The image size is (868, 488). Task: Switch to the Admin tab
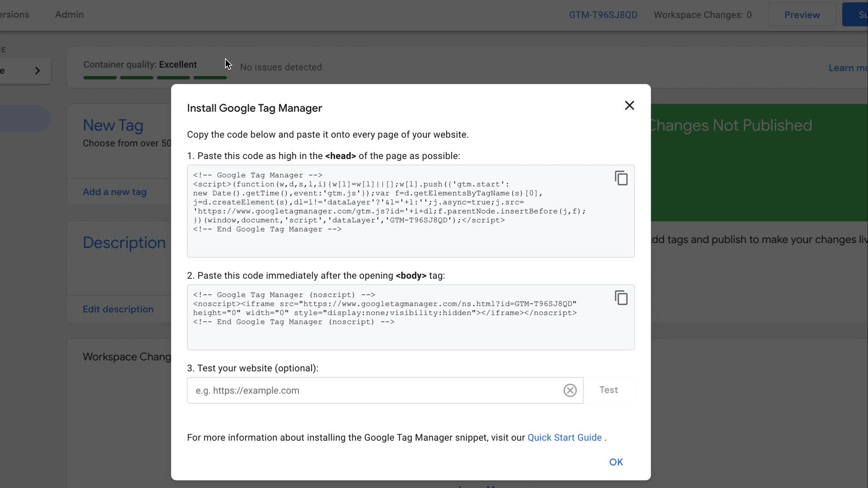pos(69,14)
